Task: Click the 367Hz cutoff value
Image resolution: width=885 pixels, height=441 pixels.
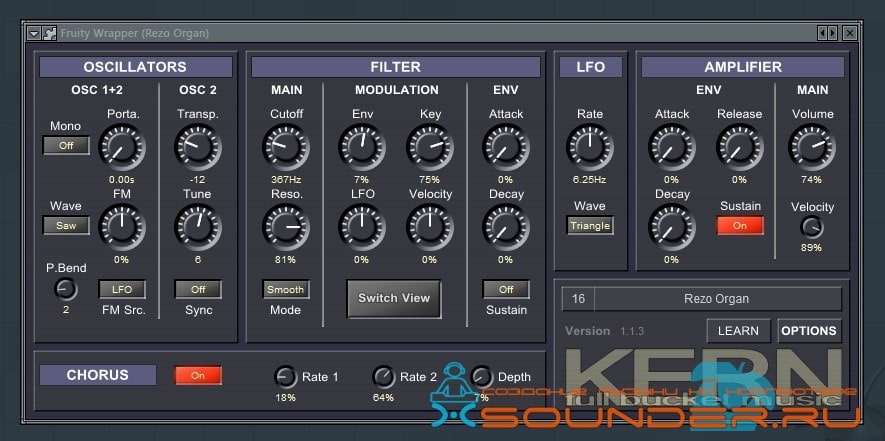Action: tap(286, 180)
